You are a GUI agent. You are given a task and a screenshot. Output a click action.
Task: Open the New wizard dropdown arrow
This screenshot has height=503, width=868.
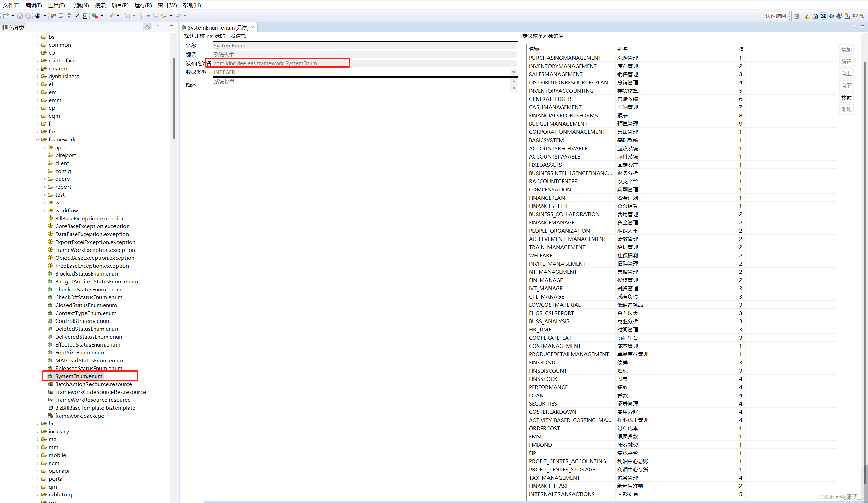[x=13, y=16]
